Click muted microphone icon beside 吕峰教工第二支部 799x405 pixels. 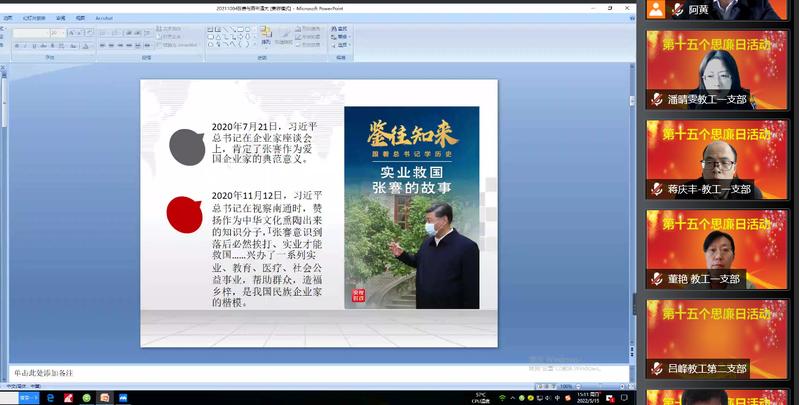657,368
